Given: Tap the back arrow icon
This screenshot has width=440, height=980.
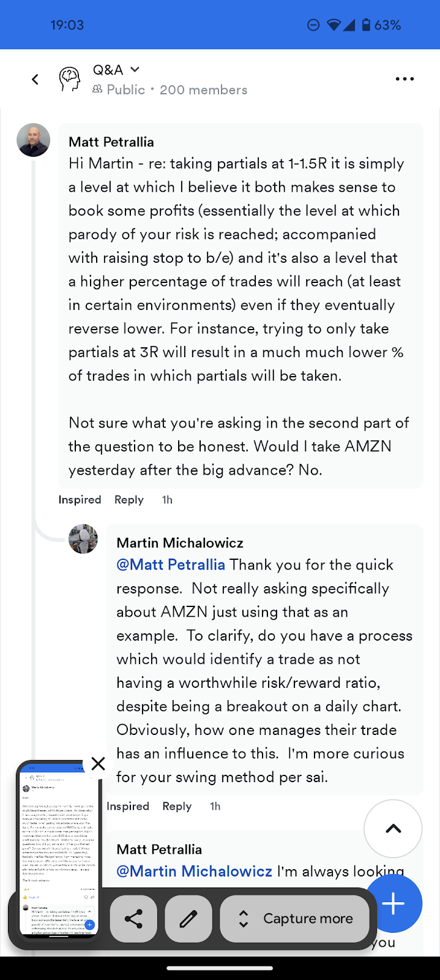Looking at the screenshot, I should pos(35,79).
